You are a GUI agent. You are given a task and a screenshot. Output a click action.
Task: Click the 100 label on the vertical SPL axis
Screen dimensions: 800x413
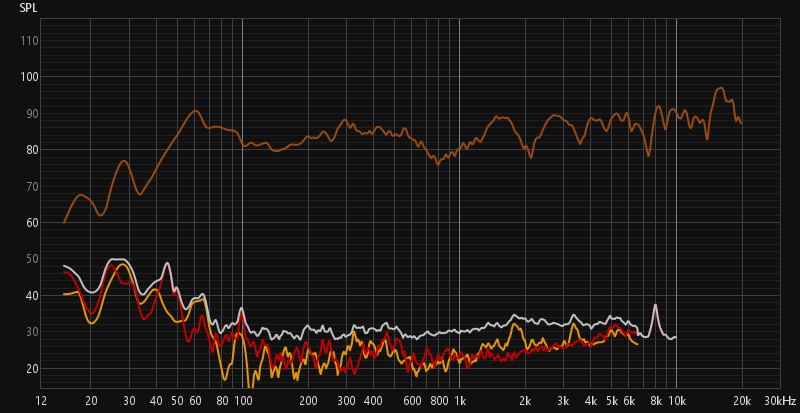[28, 77]
